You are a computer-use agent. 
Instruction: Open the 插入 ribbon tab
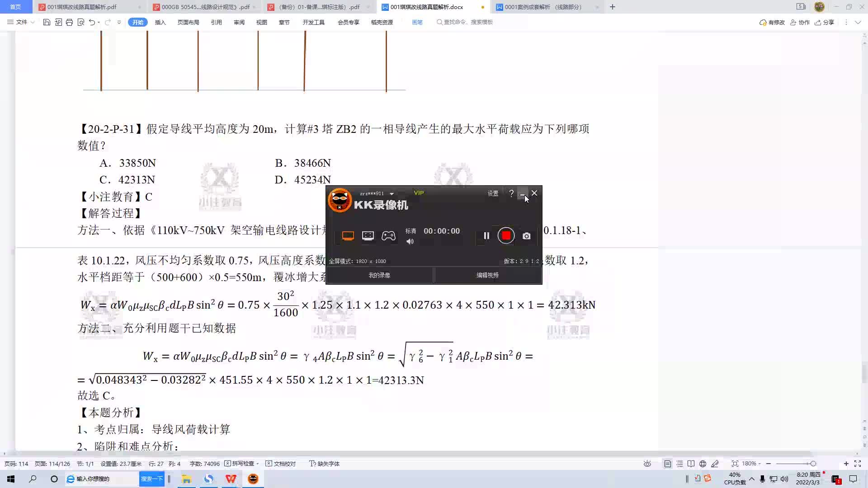tap(160, 22)
